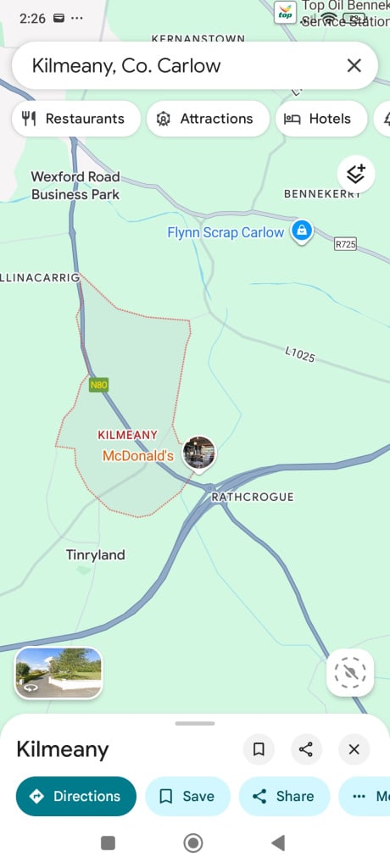The image size is (390, 868).
Task: Tap the round share icon beside title
Action: coord(306,749)
